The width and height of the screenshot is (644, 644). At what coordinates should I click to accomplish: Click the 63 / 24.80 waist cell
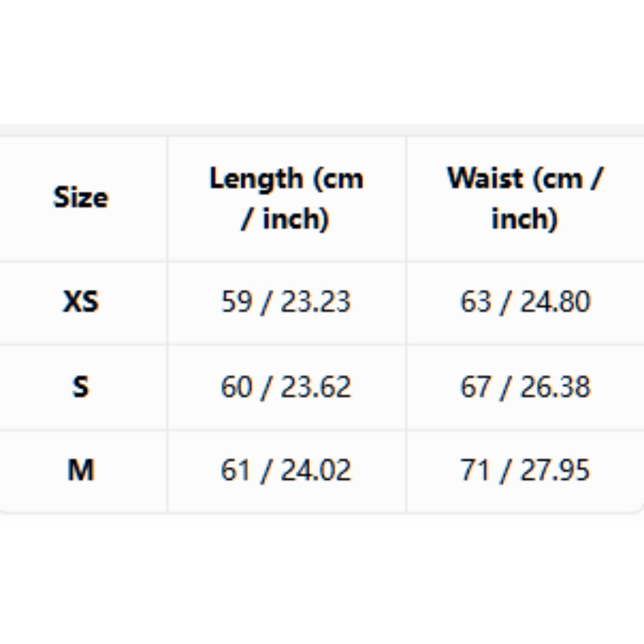tap(526, 302)
